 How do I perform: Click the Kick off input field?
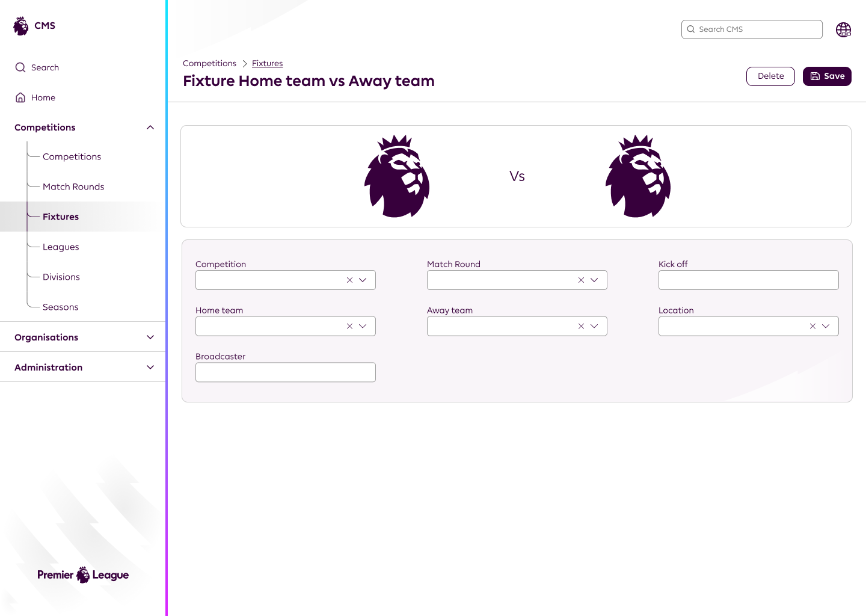(749, 280)
